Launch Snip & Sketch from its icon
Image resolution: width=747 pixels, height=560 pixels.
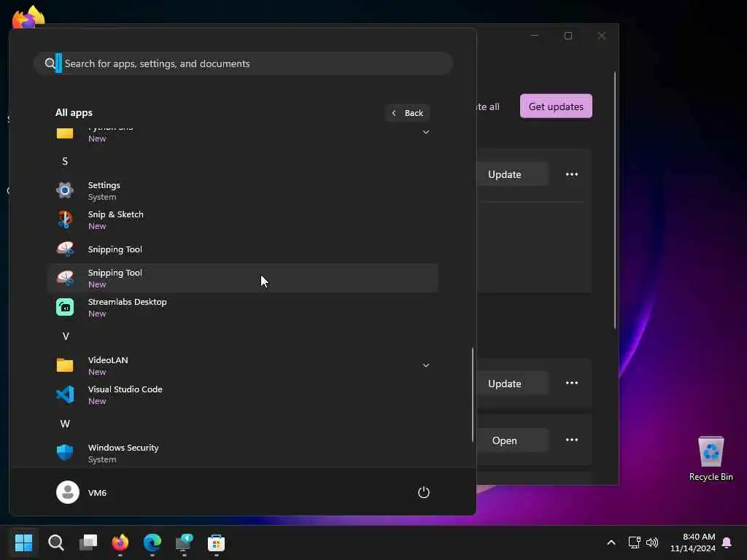pyautogui.click(x=65, y=219)
